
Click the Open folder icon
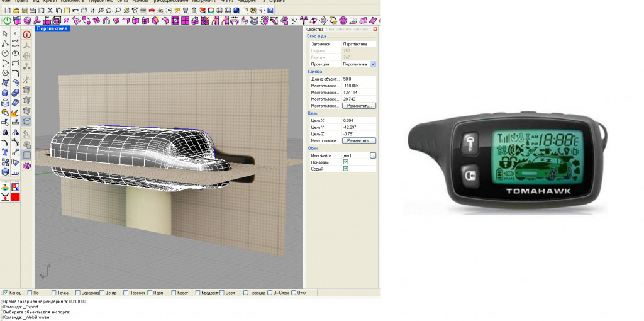[x=16, y=10]
